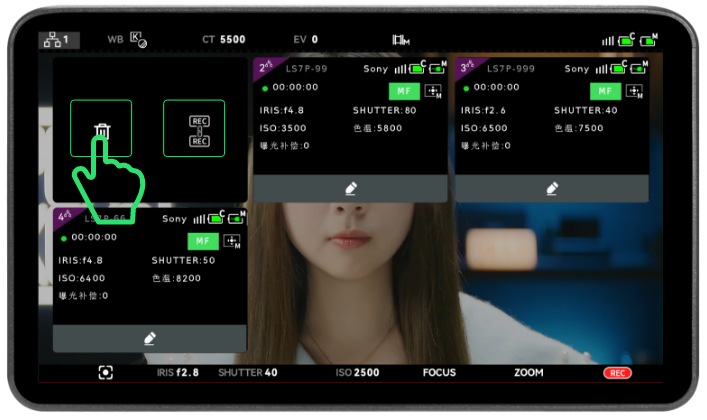Tap the top center gimbal mode icon

pos(401,40)
